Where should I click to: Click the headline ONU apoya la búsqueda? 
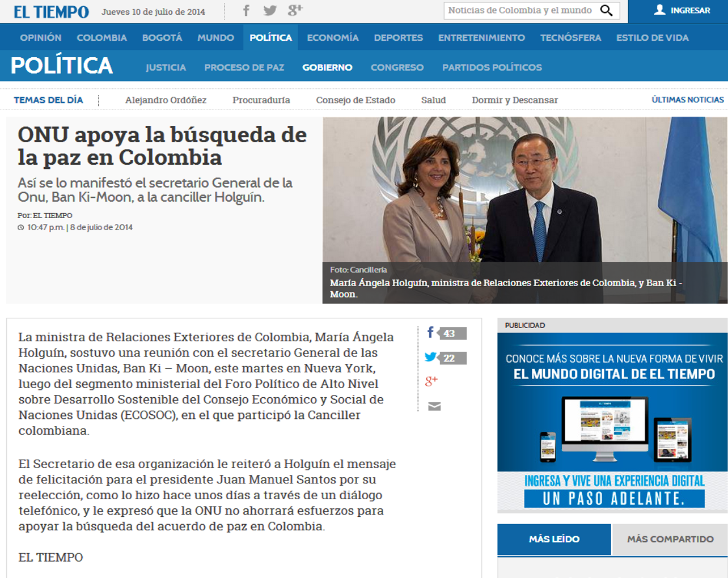162,146
